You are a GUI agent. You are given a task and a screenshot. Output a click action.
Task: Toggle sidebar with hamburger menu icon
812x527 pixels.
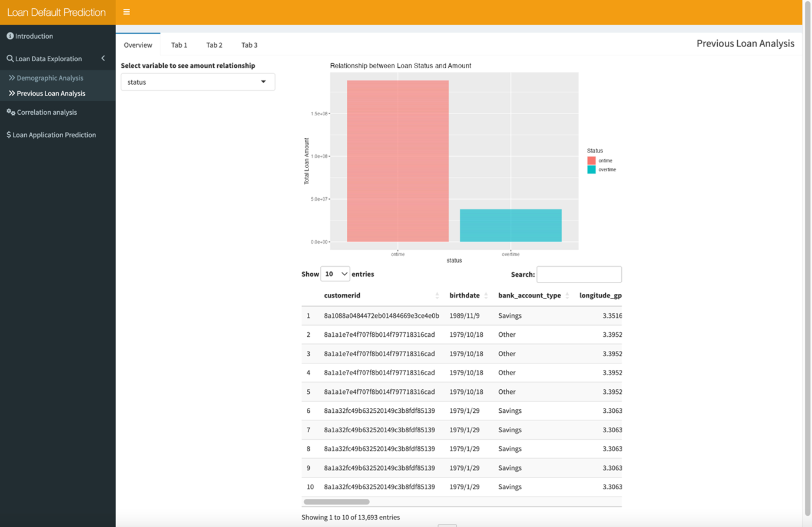pos(127,12)
